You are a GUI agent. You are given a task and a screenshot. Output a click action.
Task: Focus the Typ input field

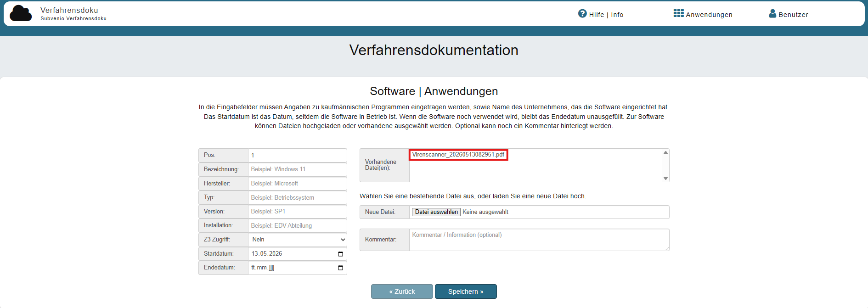(298, 197)
